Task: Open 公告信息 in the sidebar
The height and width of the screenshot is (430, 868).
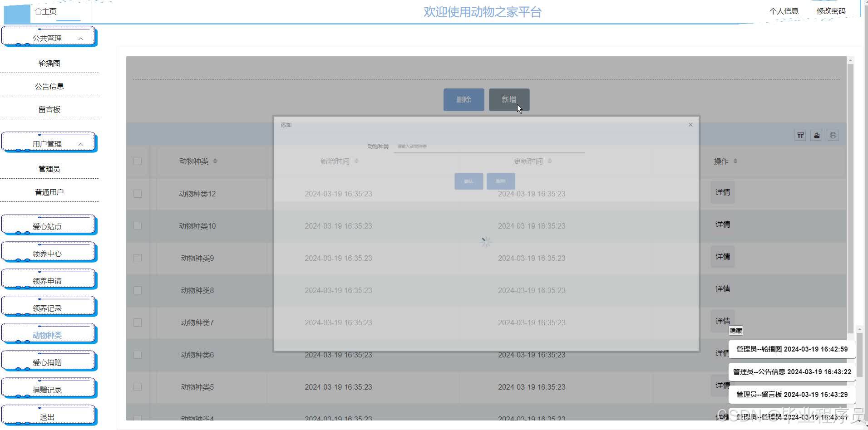Action: 49,86
